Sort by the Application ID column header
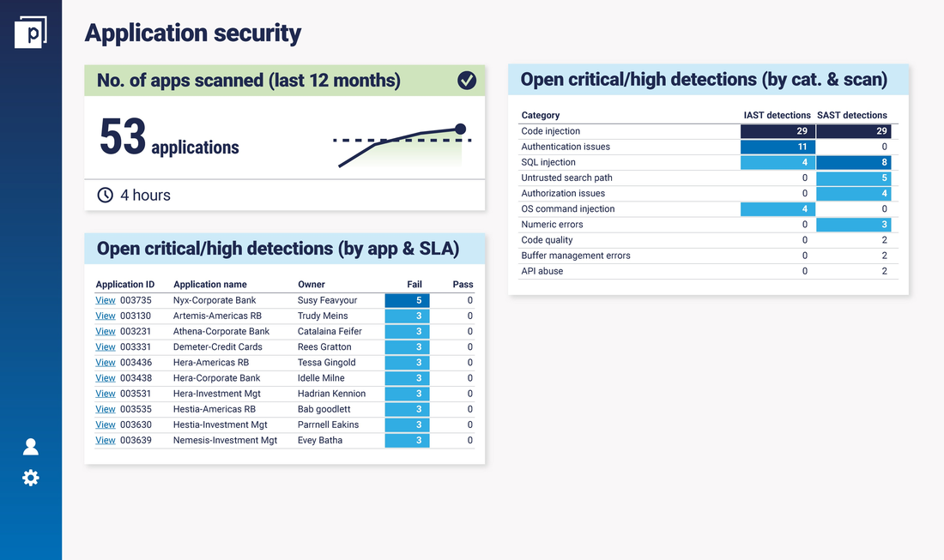This screenshot has height=560, width=944. click(x=125, y=284)
